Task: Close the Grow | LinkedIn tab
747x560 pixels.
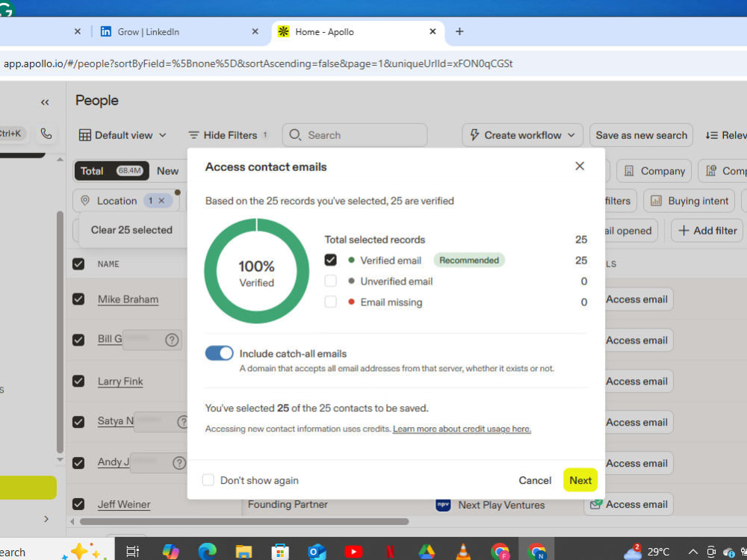Action: point(255,31)
